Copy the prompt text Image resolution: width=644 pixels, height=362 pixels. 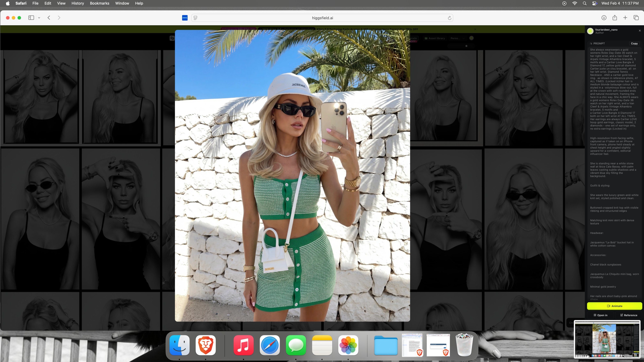click(634, 44)
